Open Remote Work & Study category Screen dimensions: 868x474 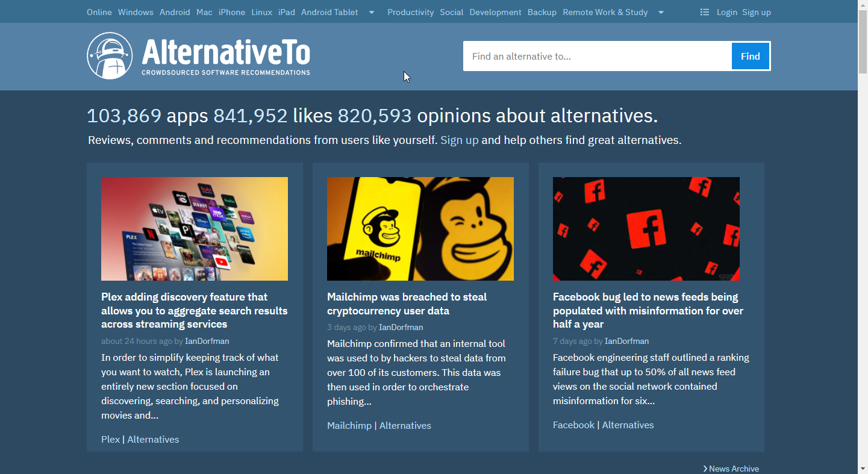click(x=605, y=12)
